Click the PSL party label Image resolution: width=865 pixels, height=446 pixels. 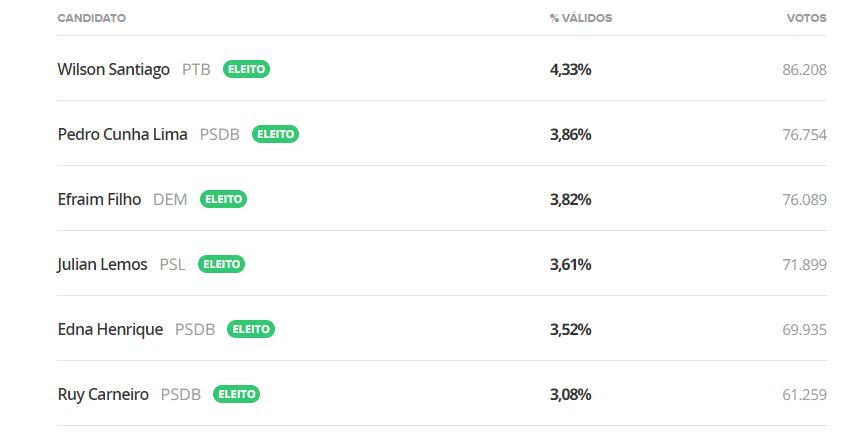point(173,264)
